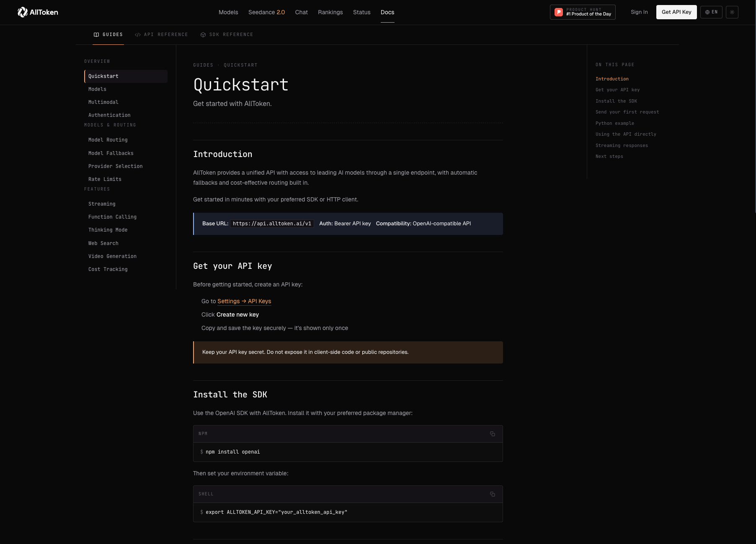756x544 pixels.
Task: Open the Provider Selection guide
Action: pos(126,166)
